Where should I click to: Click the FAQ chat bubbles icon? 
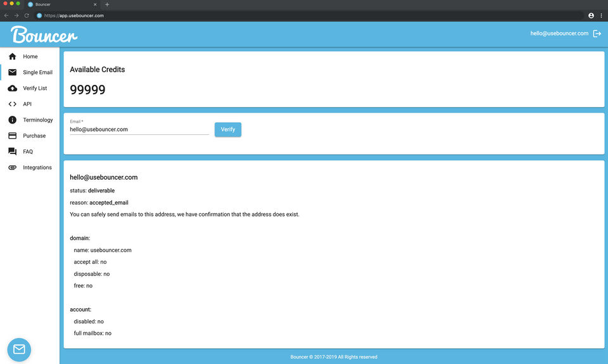(13, 151)
